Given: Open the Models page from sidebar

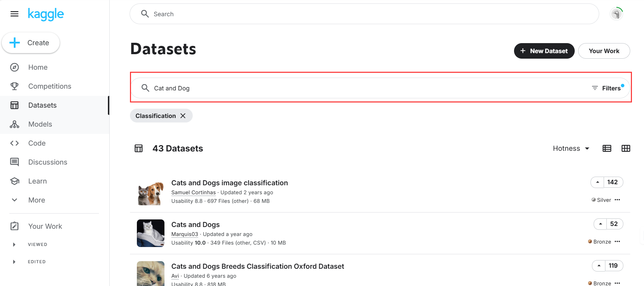Looking at the screenshot, I should pos(40,124).
